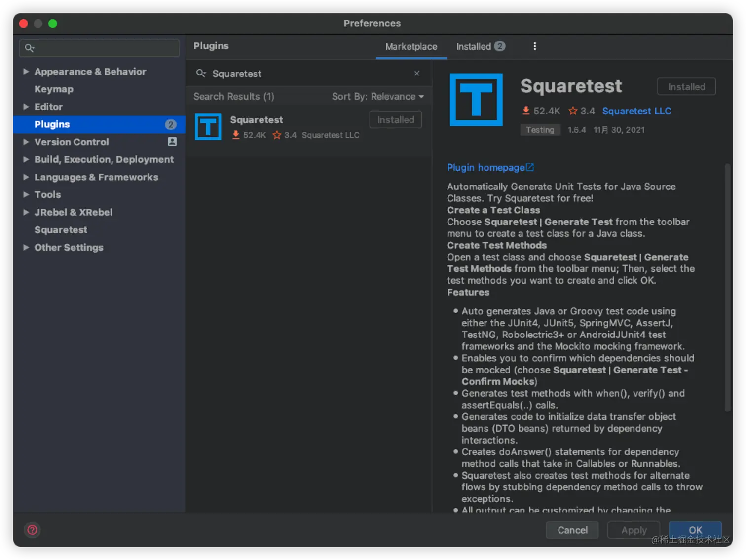Open the plugins vertical dots options menu
This screenshot has width=746, height=560.
(535, 46)
